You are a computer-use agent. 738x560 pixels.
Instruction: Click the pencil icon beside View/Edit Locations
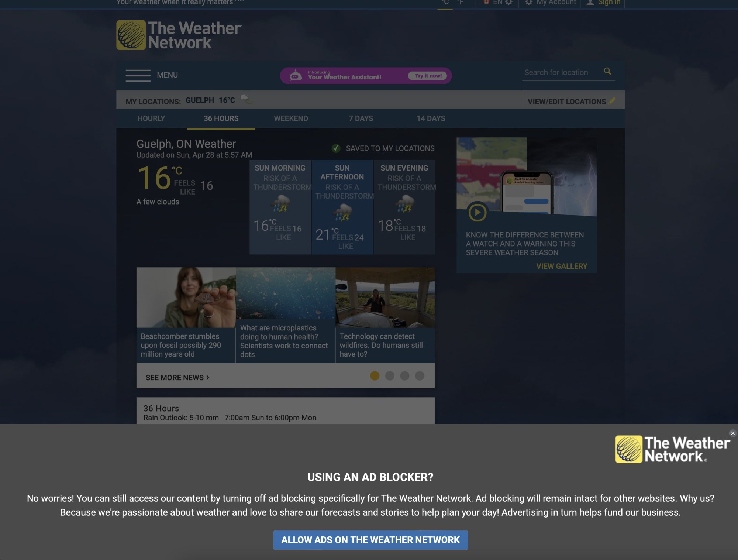click(612, 100)
